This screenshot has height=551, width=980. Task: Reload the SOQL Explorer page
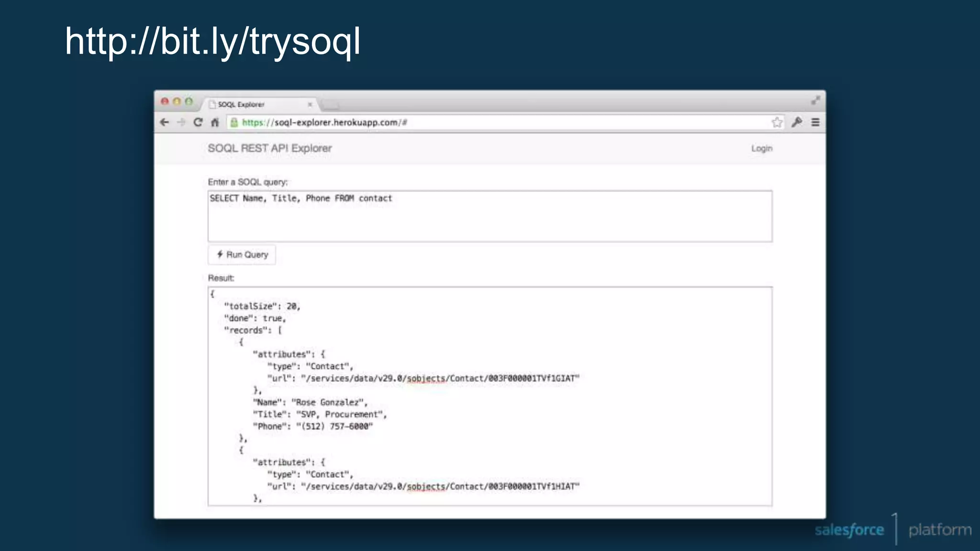pyautogui.click(x=198, y=122)
